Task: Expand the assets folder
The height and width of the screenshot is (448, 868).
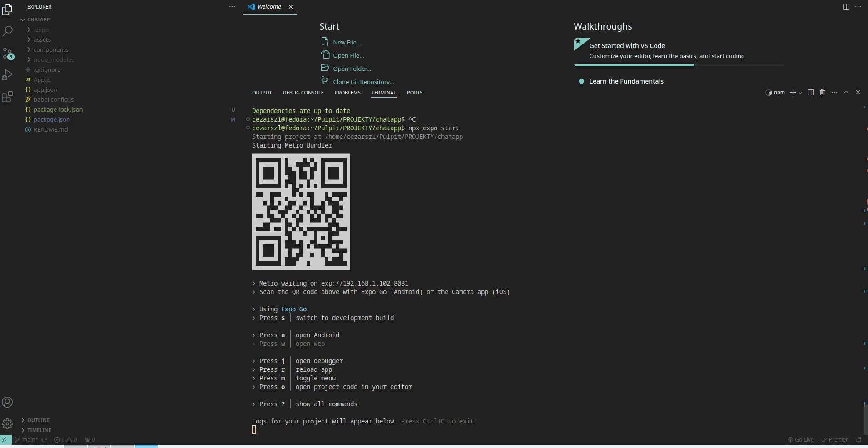Action: [x=42, y=39]
